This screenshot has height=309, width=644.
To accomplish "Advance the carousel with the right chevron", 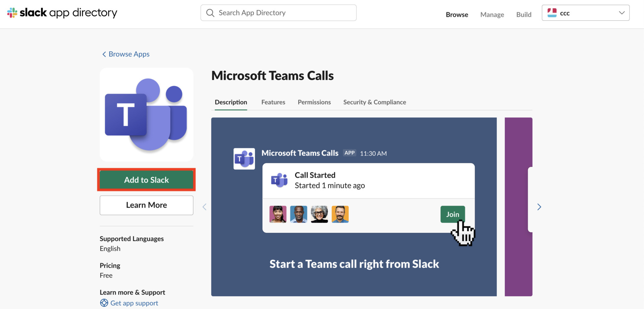I will tap(539, 207).
